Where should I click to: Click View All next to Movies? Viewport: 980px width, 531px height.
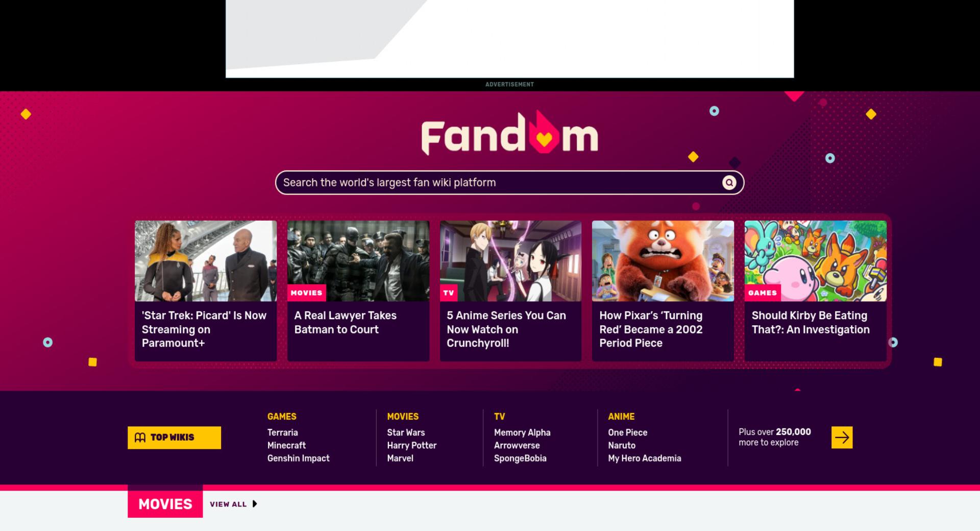[x=228, y=504]
